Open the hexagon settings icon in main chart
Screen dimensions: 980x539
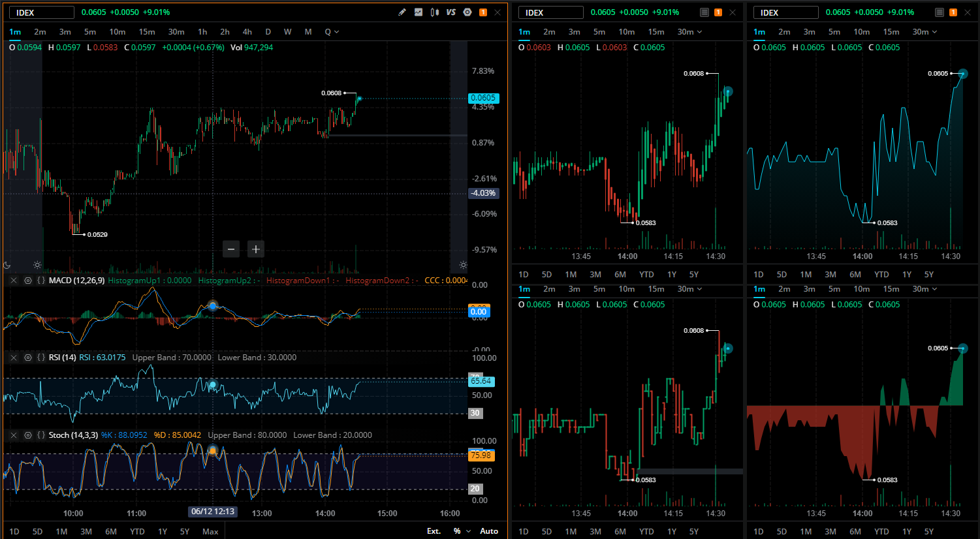(x=467, y=12)
